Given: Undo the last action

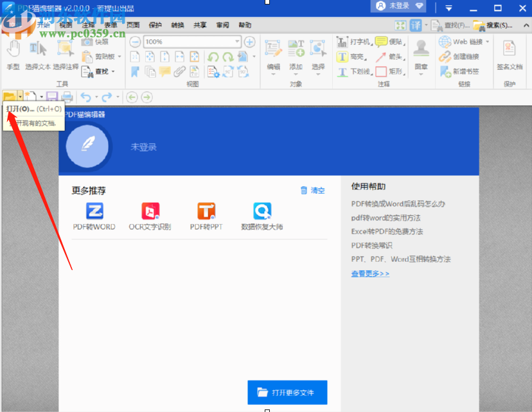Looking at the screenshot, I should pos(86,98).
